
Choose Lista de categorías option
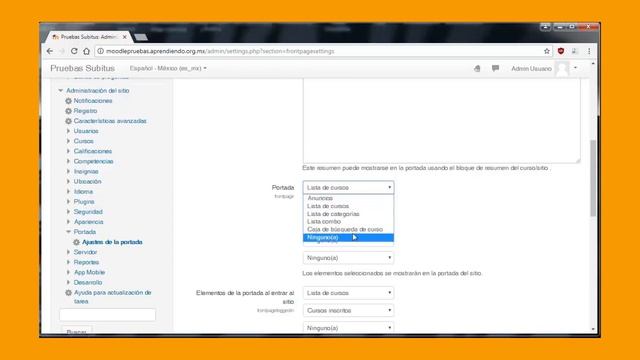point(348,214)
